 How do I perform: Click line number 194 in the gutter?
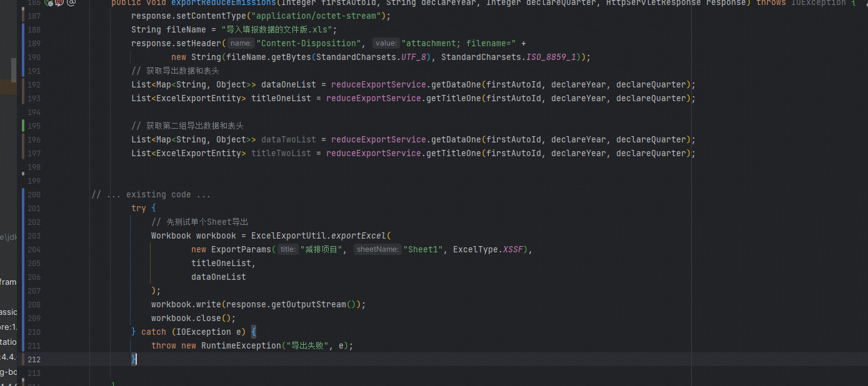click(34, 112)
